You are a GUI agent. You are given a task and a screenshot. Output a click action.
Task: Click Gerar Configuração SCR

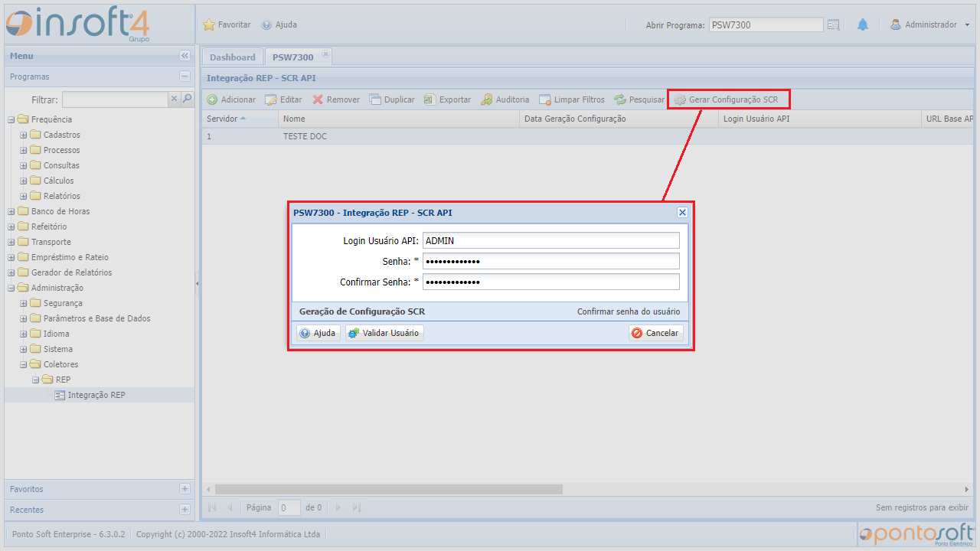pos(728,99)
